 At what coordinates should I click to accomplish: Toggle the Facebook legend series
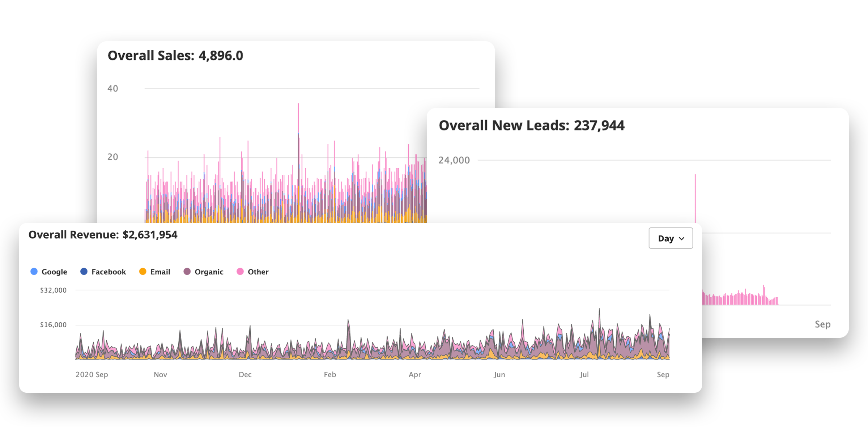click(x=108, y=272)
